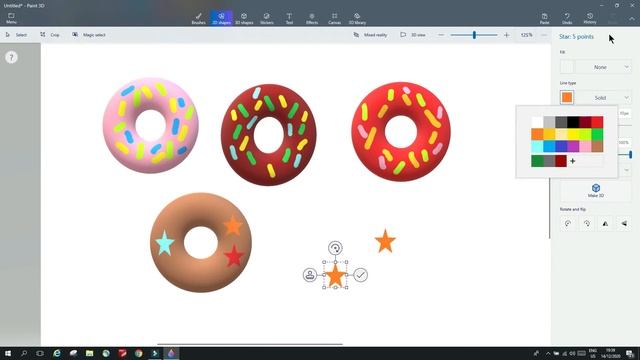The height and width of the screenshot is (360, 640).
Task: Open the Brushes tool tab
Action: coord(198,18)
